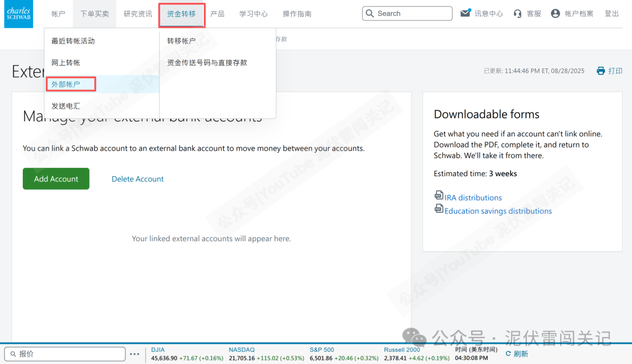
Task: Open the 产品 menu
Action: (217, 13)
